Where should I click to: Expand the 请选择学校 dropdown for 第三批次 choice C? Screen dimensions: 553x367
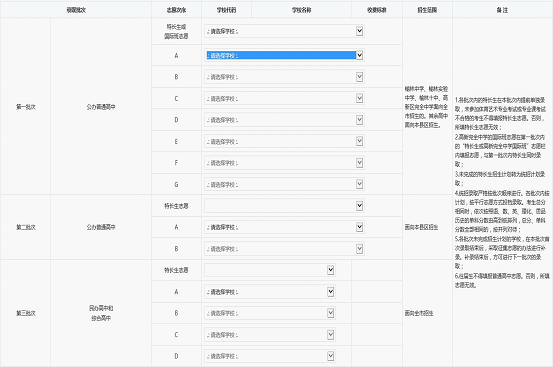point(270,335)
